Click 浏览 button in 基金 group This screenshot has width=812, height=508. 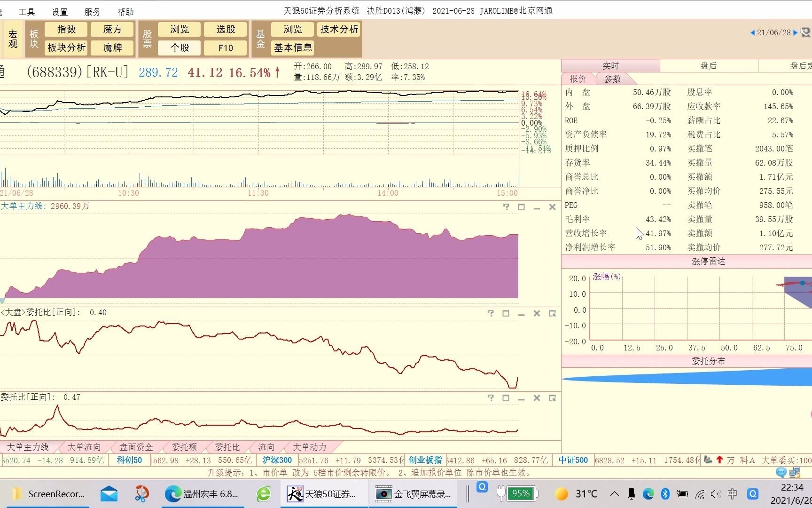pos(293,29)
